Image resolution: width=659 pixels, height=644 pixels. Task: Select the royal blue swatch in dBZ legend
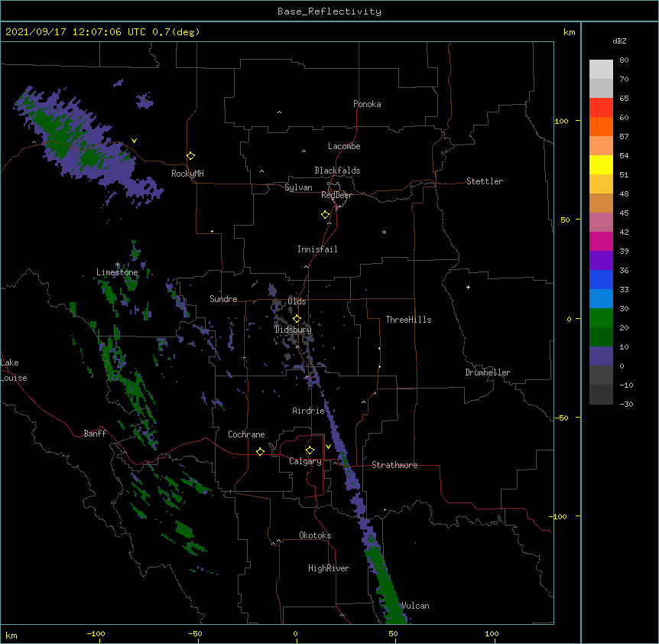(x=601, y=279)
